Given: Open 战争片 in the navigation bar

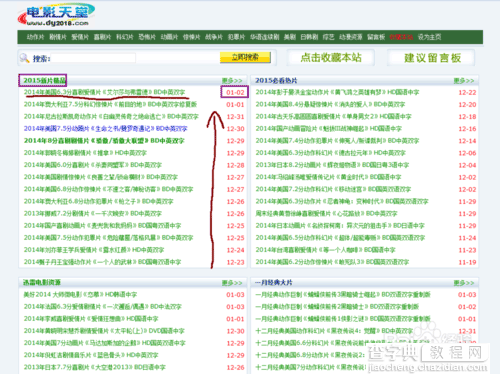Looking at the screenshot, I should 214,37.
